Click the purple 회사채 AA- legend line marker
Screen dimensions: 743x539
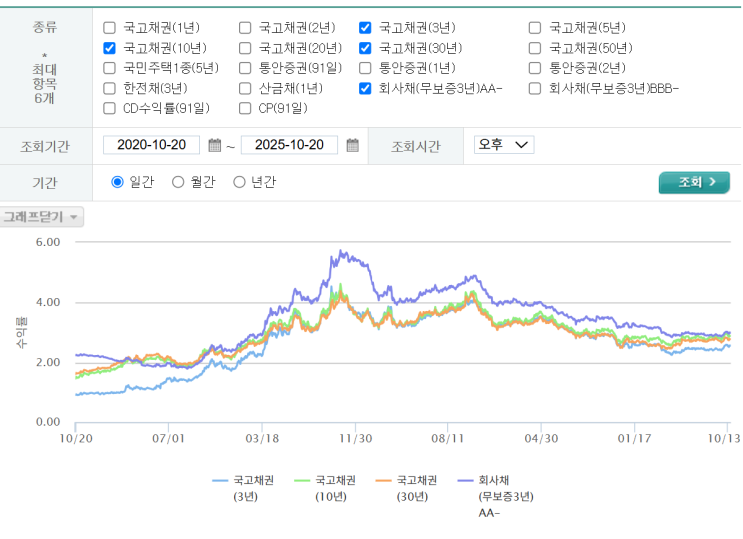coord(464,480)
